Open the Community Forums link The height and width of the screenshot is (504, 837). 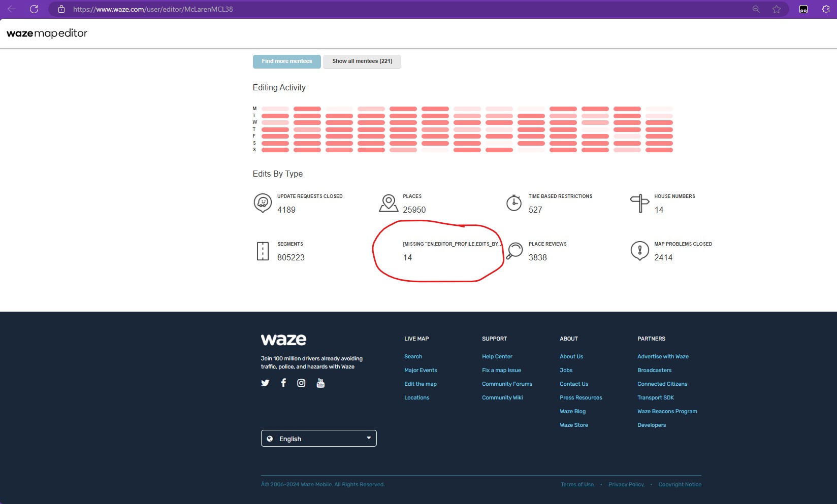[507, 384]
